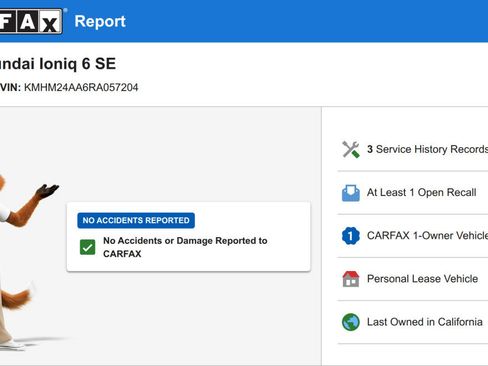Click the green checkmark box
Viewport: 488px width, 366px height.
88,247
